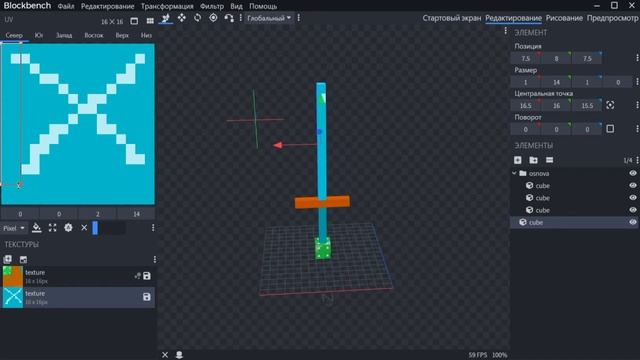This screenshot has height=360, width=640.
Task: Click the blue UV slider bar
Action: 95,228
